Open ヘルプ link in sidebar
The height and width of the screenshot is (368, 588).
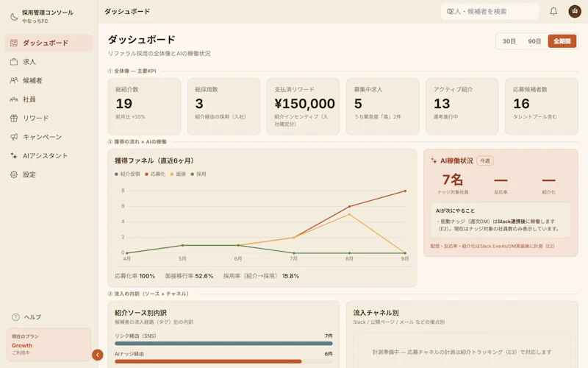point(26,317)
